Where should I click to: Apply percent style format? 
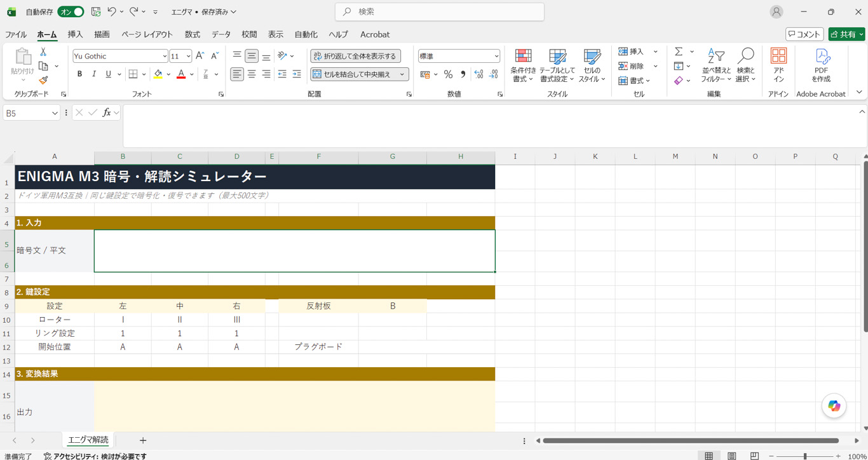448,74
